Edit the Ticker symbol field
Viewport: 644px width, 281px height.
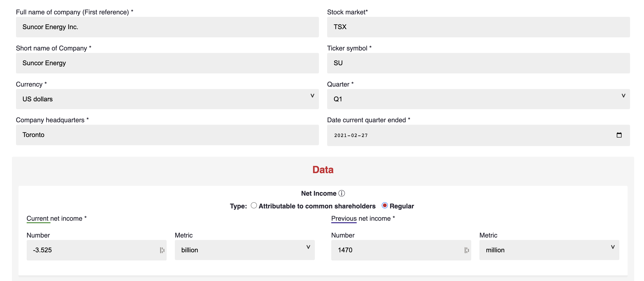[478, 63]
